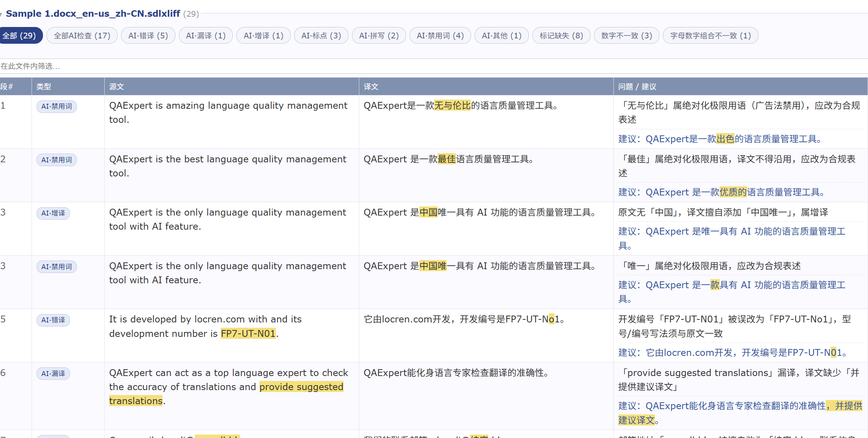
Task: Click the issue note 「唯一」属绝对化极限用语
Action: pos(709,266)
